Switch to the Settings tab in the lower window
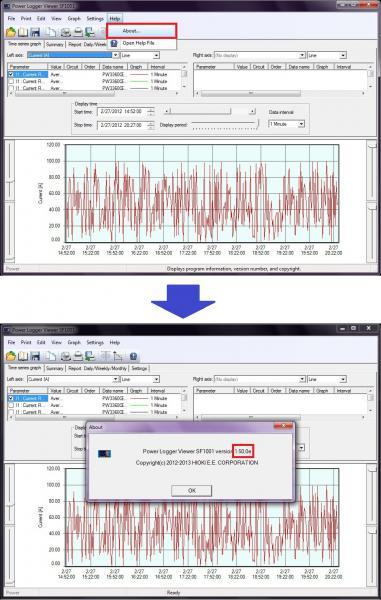 click(139, 368)
